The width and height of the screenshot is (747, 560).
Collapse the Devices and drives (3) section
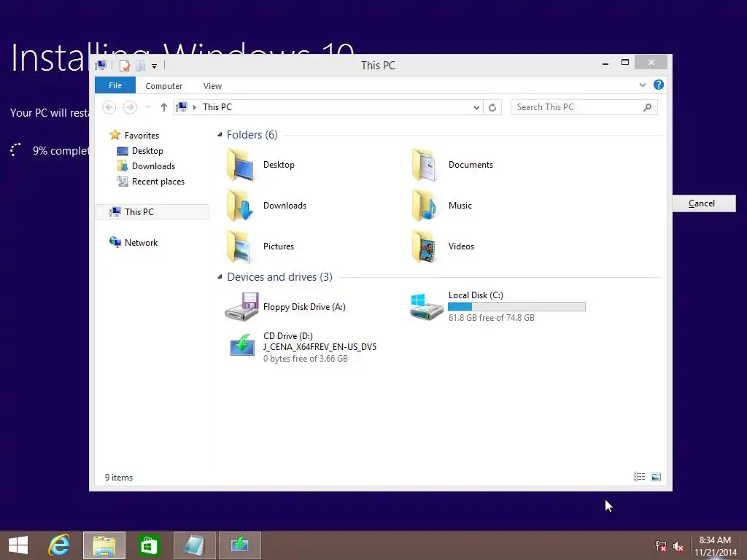click(220, 276)
